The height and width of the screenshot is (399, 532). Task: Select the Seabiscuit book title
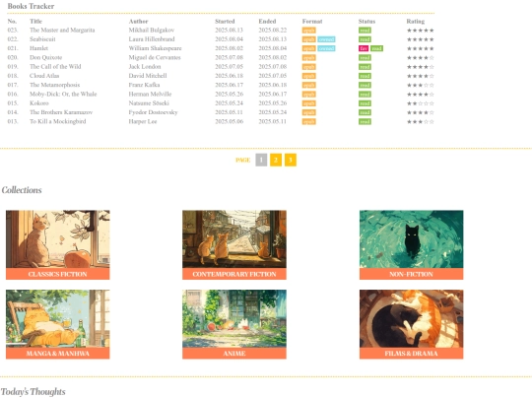point(42,39)
